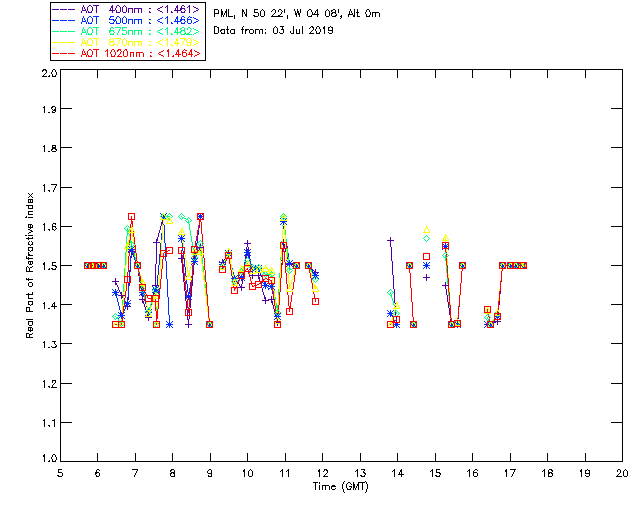
Task: Click y-axis tick label 1.3
Action: click(49, 345)
